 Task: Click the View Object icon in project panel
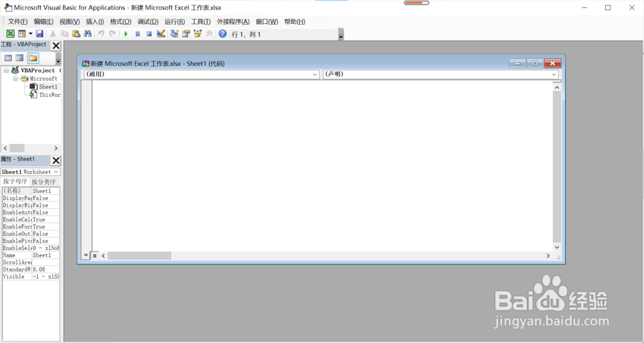pos(19,58)
